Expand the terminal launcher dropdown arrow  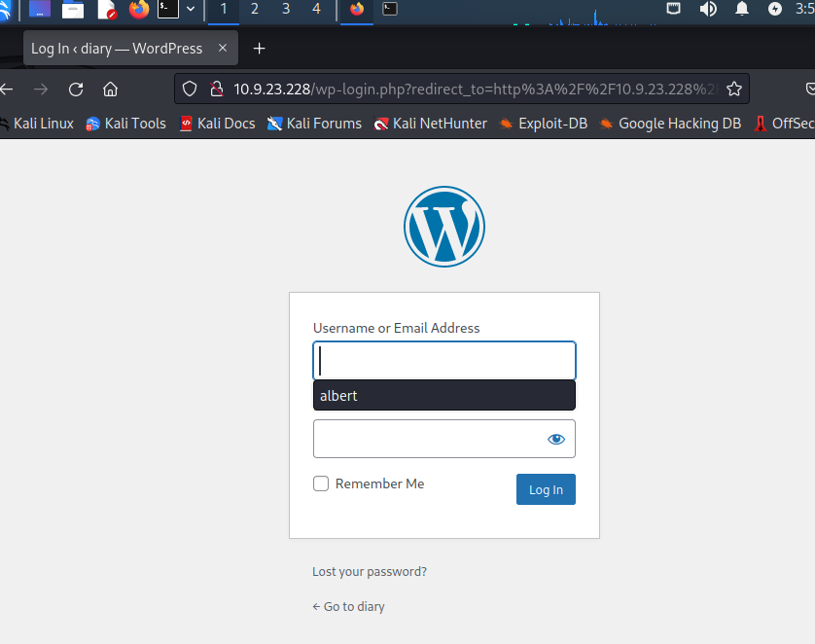(191, 9)
